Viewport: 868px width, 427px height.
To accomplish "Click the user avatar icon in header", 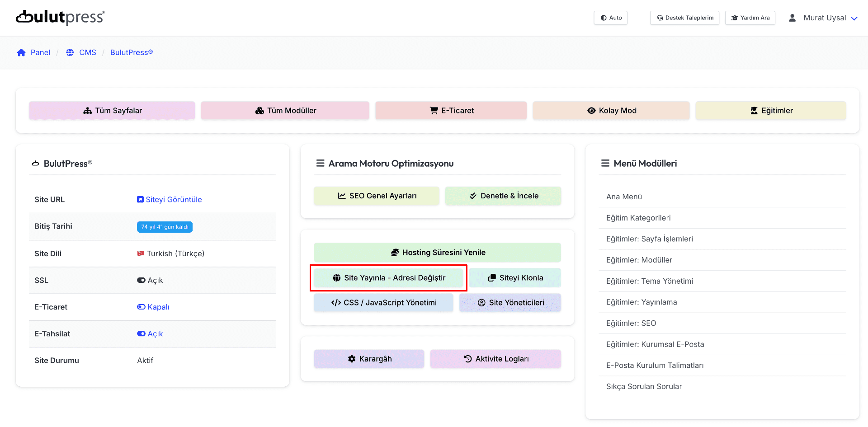I will click(x=792, y=18).
